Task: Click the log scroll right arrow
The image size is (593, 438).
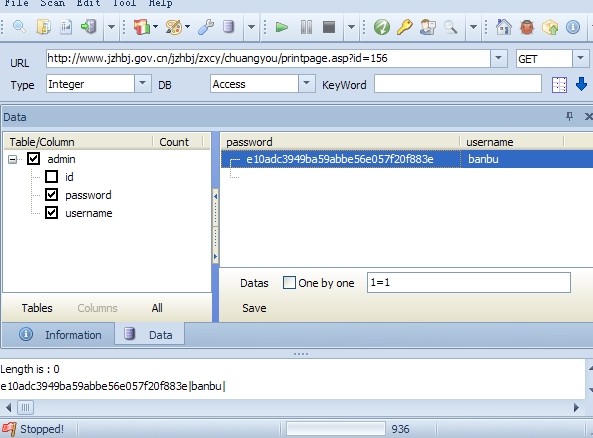Action: click(576, 407)
